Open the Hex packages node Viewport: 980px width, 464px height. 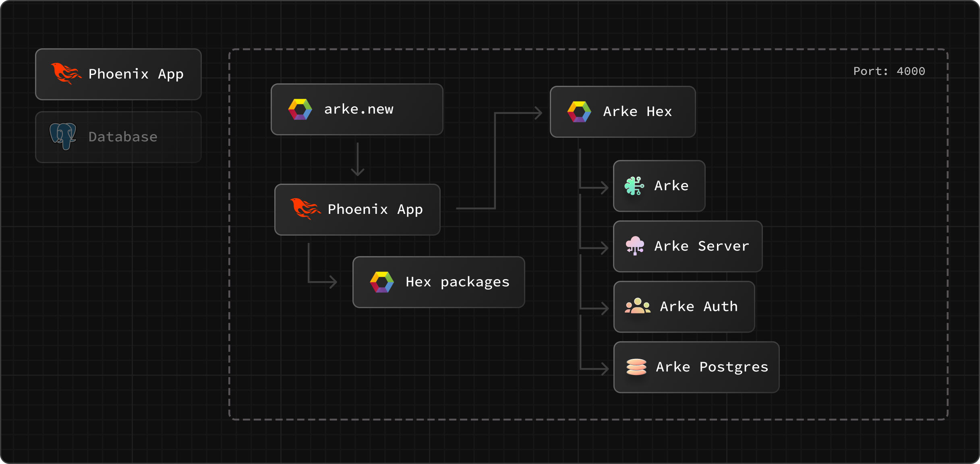tap(439, 282)
